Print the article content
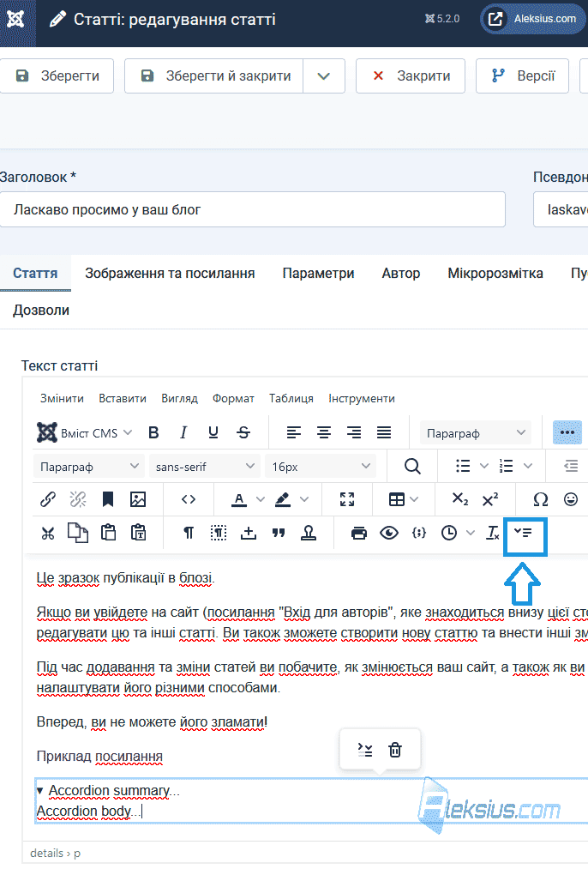588x869 pixels. 359,533
